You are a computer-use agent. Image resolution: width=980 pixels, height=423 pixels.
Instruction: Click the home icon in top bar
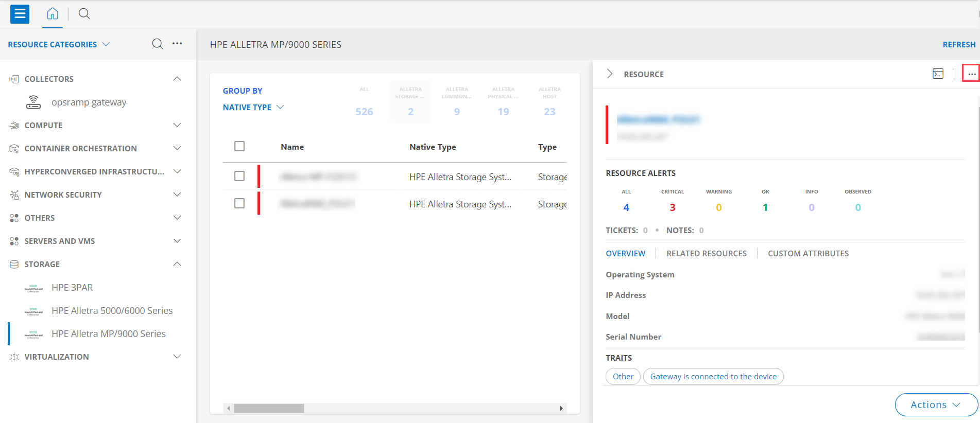[53, 14]
